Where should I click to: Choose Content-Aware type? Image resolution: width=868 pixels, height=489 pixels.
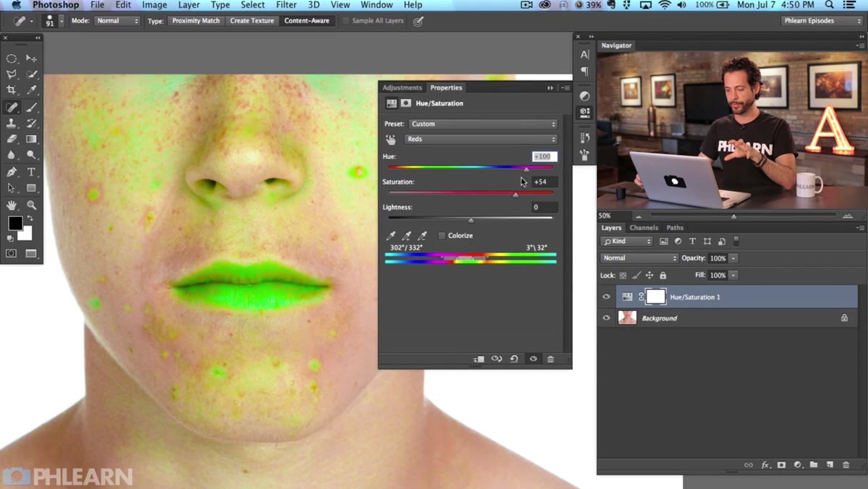[x=307, y=21]
